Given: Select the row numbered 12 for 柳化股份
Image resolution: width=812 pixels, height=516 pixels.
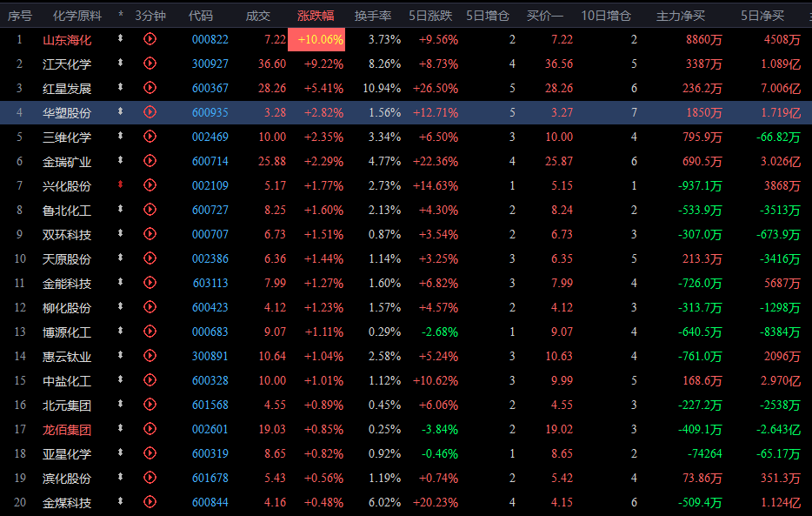Looking at the screenshot, I should pos(20,307).
